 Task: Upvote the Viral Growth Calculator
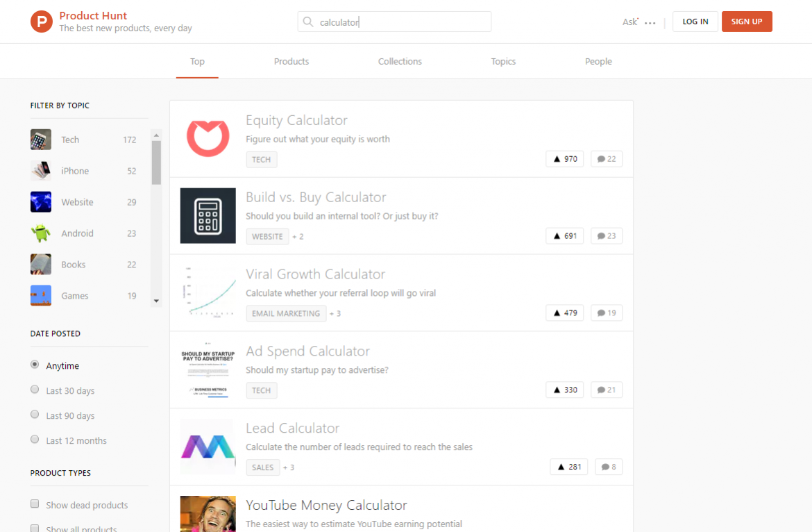(565, 313)
